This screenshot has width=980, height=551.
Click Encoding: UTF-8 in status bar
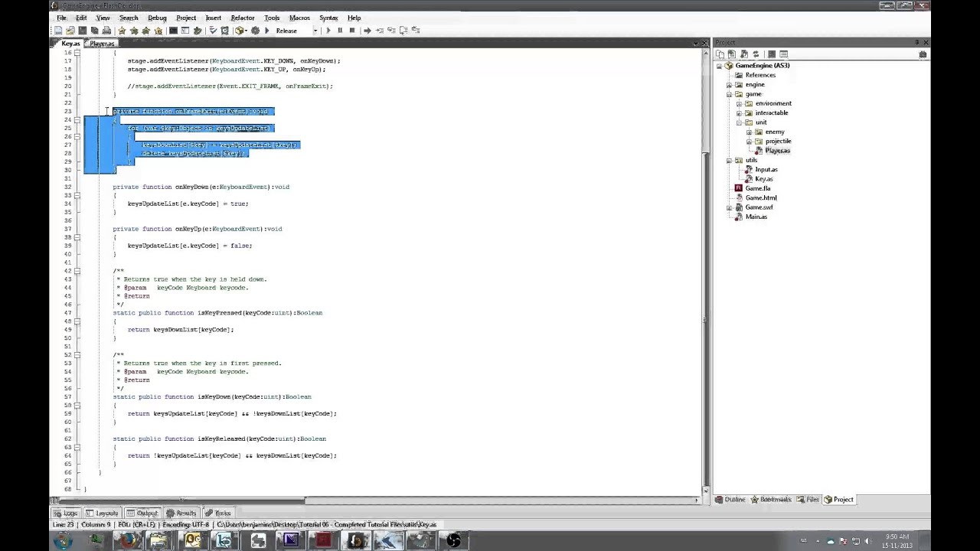[x=185, y=525]
